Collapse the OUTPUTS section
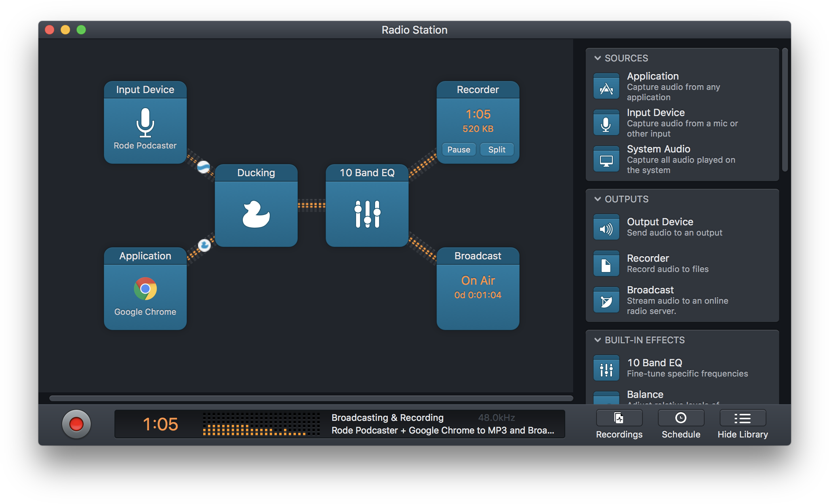The width and height of the screenshot is (829, 504). point(597,199)
